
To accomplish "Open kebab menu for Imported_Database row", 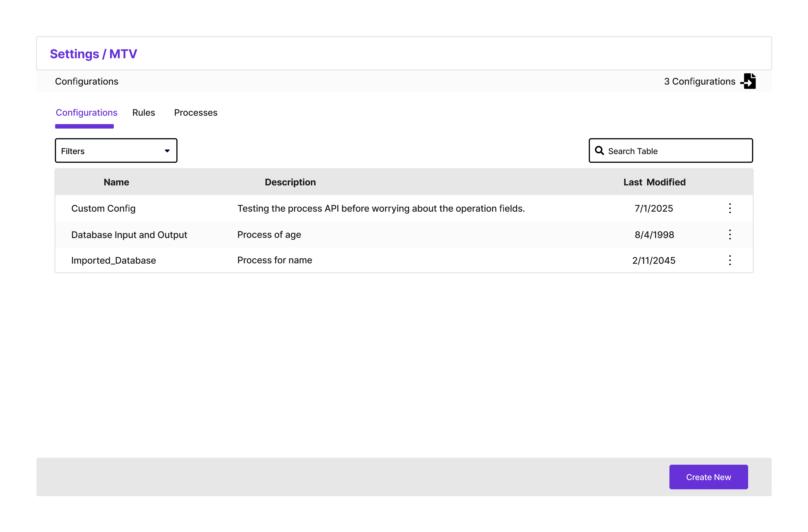I will click(730, 260).
